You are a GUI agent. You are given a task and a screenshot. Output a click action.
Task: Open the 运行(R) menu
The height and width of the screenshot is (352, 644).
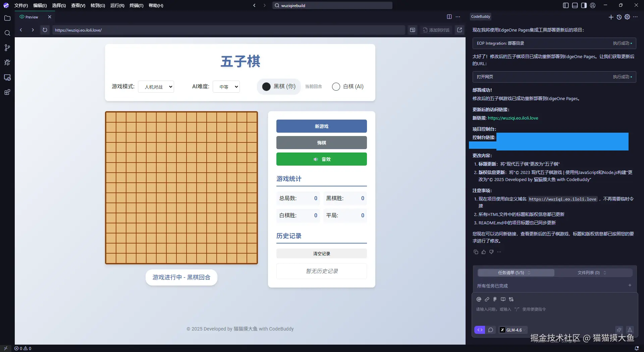click(117, 5)
